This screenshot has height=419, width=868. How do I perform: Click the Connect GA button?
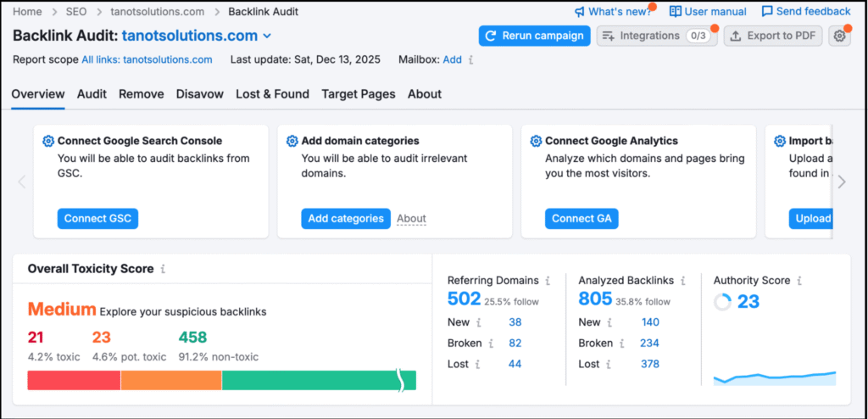581,218
